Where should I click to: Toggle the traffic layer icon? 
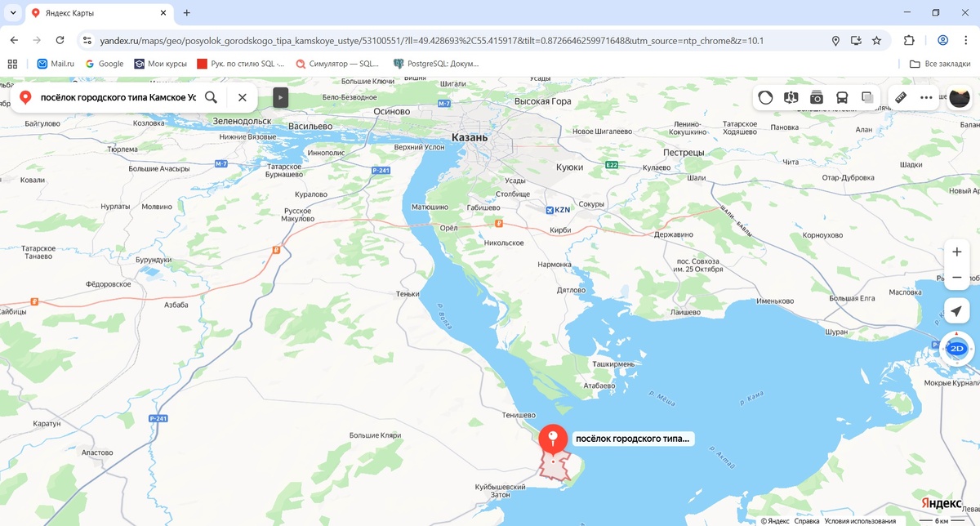(x=765, y=97)
